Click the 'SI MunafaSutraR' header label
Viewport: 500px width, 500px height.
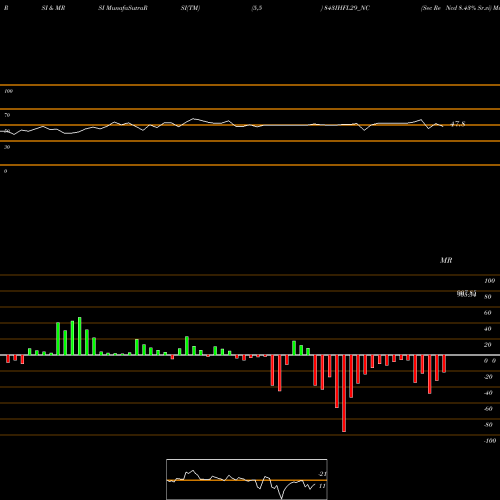(x=123, y=8)
